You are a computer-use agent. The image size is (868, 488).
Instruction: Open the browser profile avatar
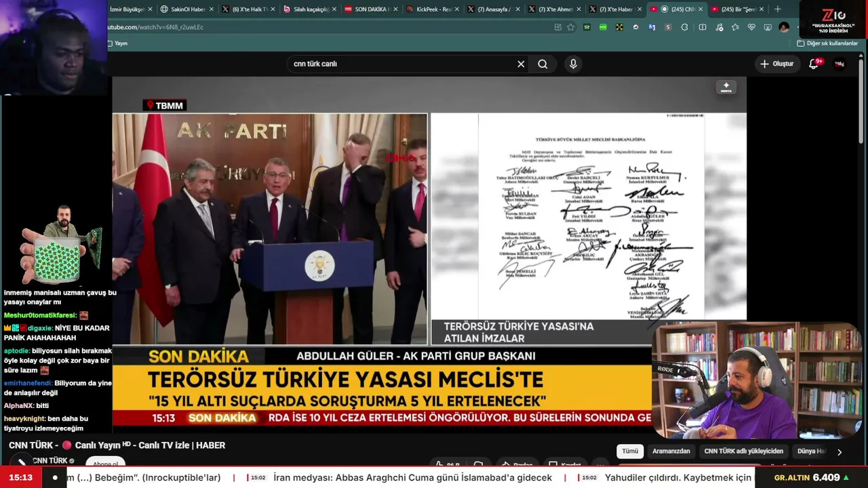click(784, 27)
